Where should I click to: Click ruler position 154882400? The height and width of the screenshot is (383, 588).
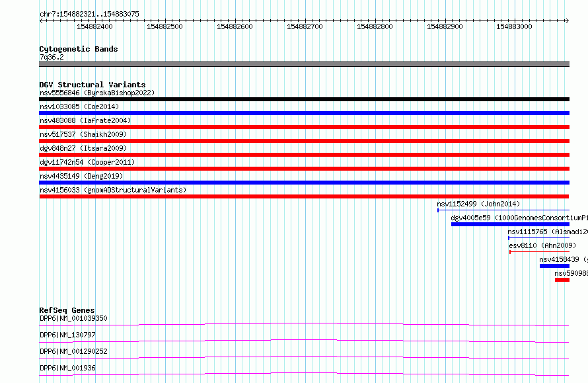[x=94, y=26]
